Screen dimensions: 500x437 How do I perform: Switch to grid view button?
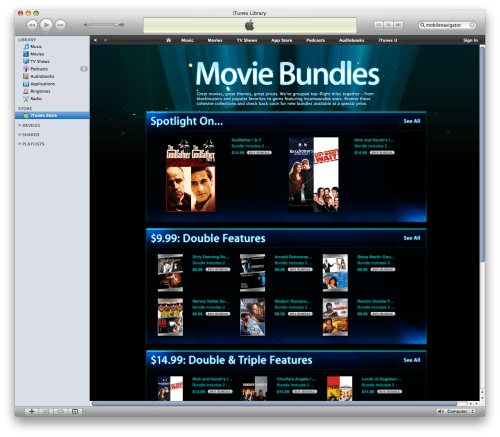(x=388, y=25)
